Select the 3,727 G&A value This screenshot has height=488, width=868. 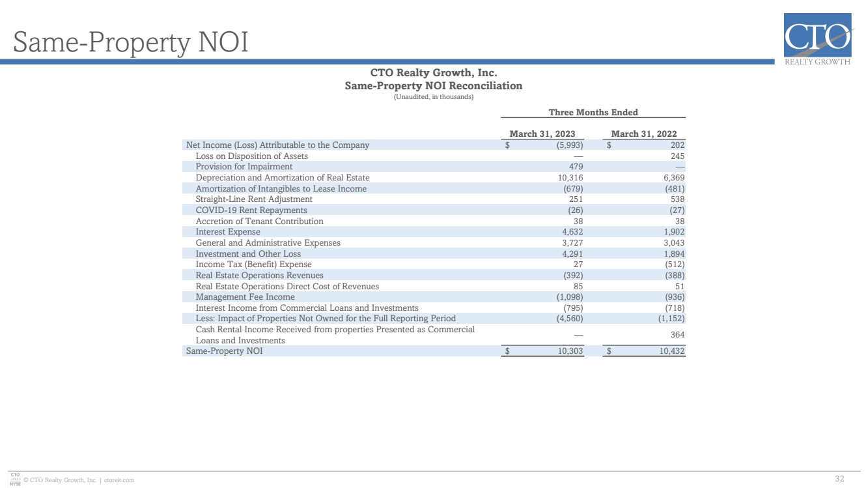click(572, 243)
